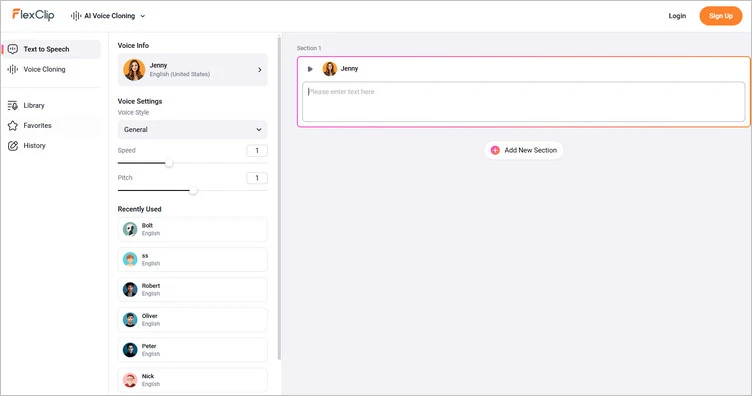Select the Nick voice from Recently Used

(x=193, y=380)
